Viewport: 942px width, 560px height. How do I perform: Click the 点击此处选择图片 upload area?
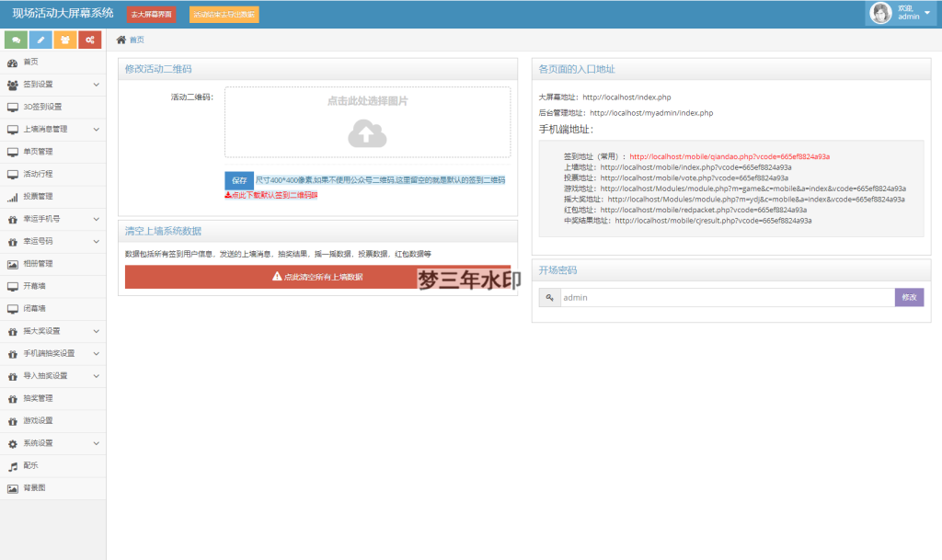click(x=368, y=122)
